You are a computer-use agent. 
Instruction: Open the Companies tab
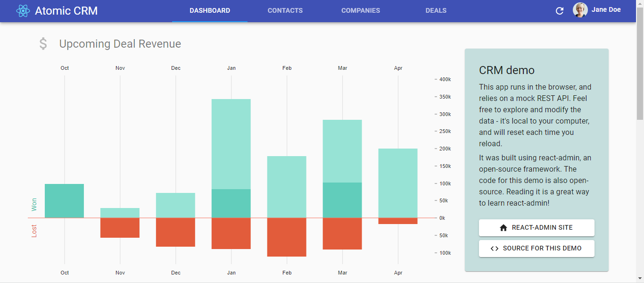click(361, 10)
